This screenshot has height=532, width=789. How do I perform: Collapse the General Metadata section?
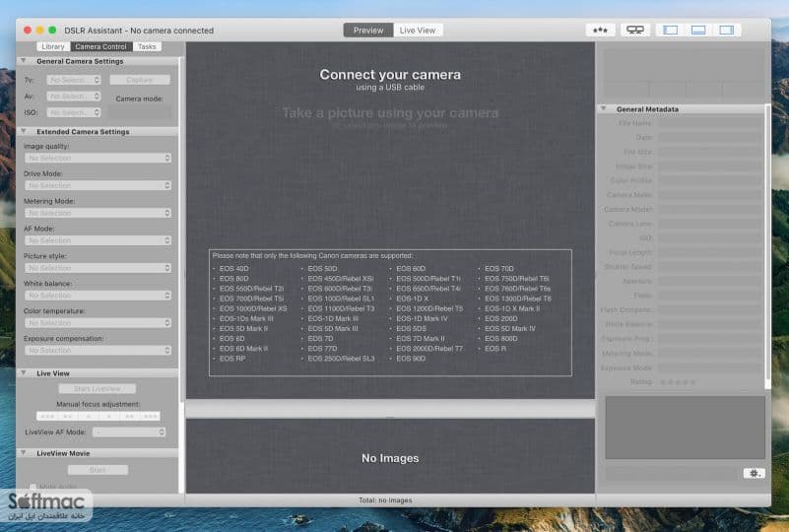[x=603, y=108]
